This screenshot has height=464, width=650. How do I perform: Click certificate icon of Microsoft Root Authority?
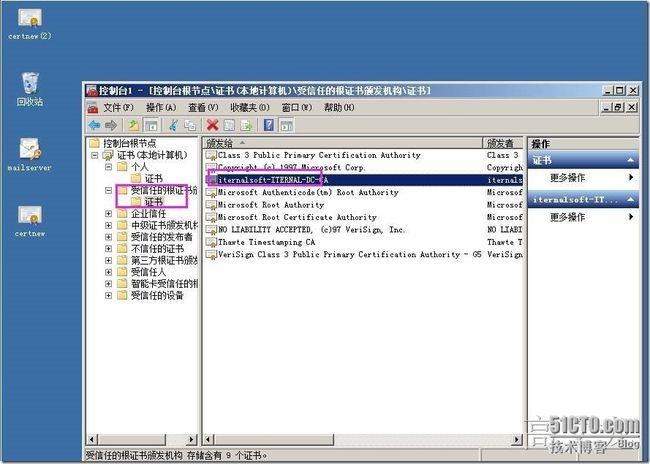pos(211,205)
